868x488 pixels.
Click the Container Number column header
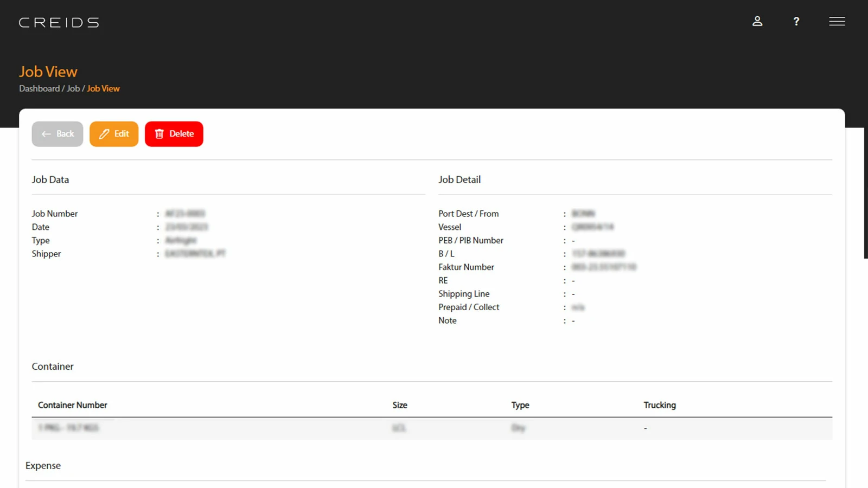pyautogui.click(x=73, y=405)
